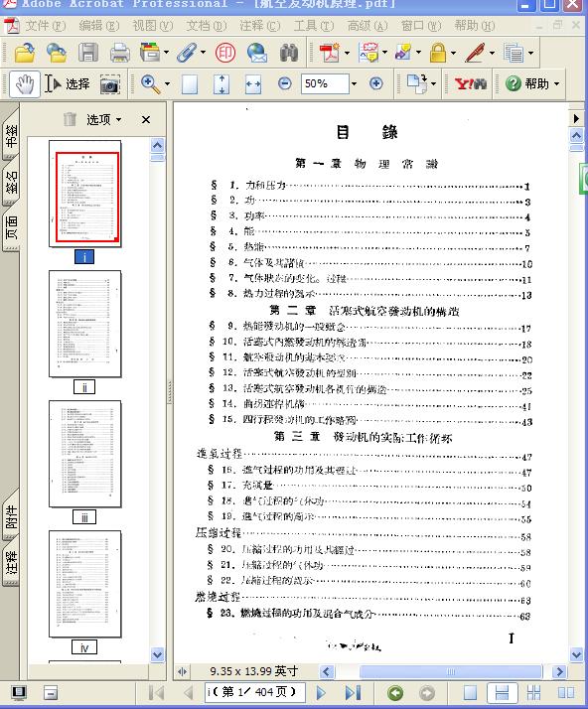Click the padlock secure icon

click(438, 53)
